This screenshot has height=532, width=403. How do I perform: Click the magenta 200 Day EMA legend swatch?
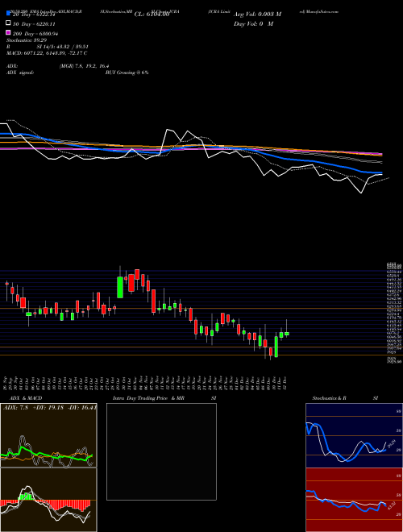pos(8,33)
